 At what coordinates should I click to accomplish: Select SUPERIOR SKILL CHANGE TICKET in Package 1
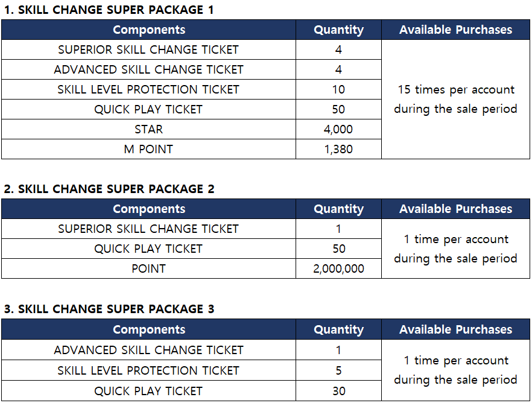tap(148, 49)
